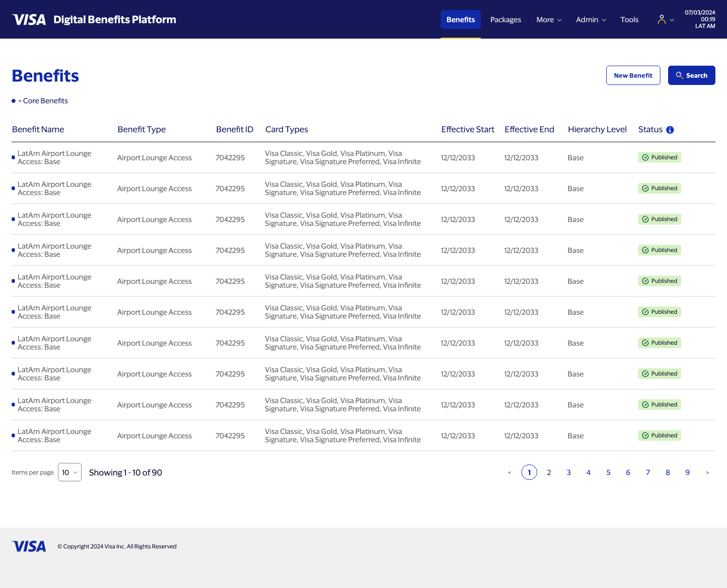Click the Status column header text
The width and height of the screenshot is (727, 588).
point(650,129)
